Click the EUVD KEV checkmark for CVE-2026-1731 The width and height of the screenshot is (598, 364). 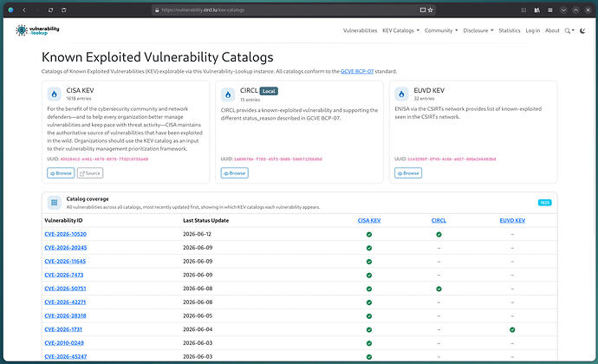coord(512,329)
